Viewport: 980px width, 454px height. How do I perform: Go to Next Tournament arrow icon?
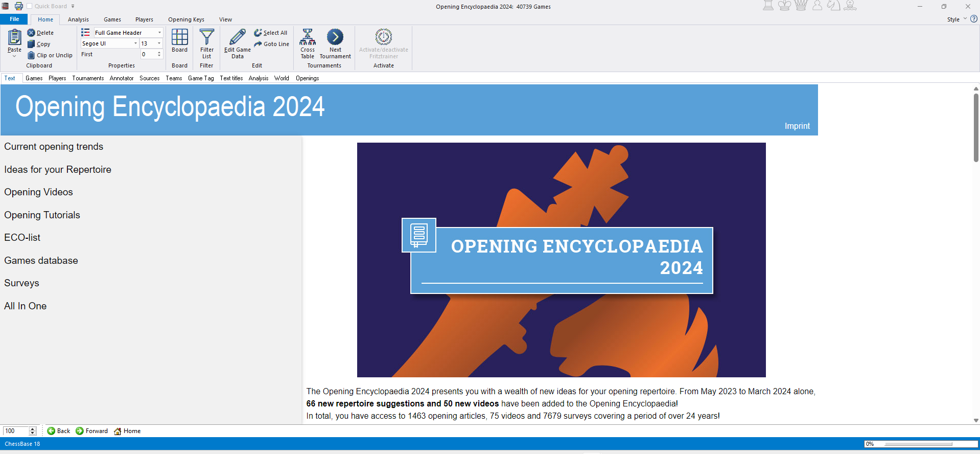[x=335, y=37]
